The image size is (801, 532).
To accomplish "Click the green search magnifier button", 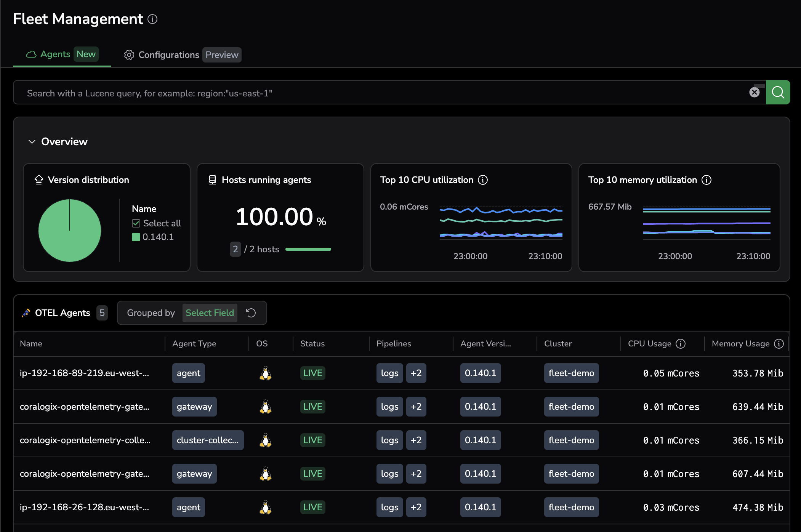I will coord(778,92).
